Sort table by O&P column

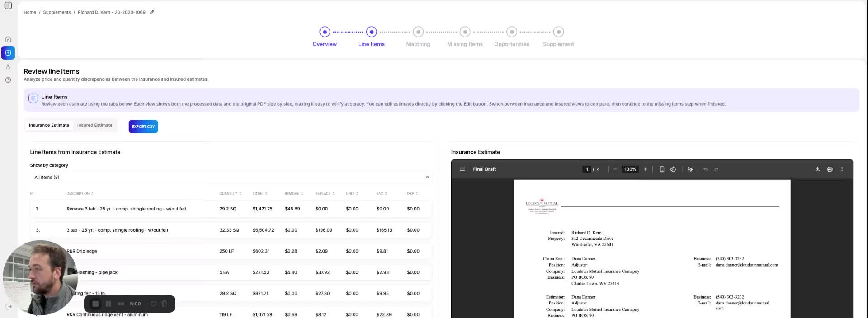(412, 194)
